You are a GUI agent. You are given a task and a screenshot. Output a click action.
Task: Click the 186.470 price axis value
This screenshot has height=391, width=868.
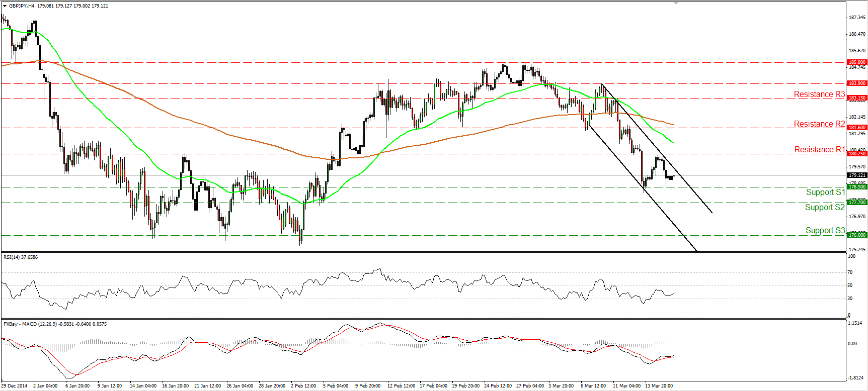pos(857,34)
